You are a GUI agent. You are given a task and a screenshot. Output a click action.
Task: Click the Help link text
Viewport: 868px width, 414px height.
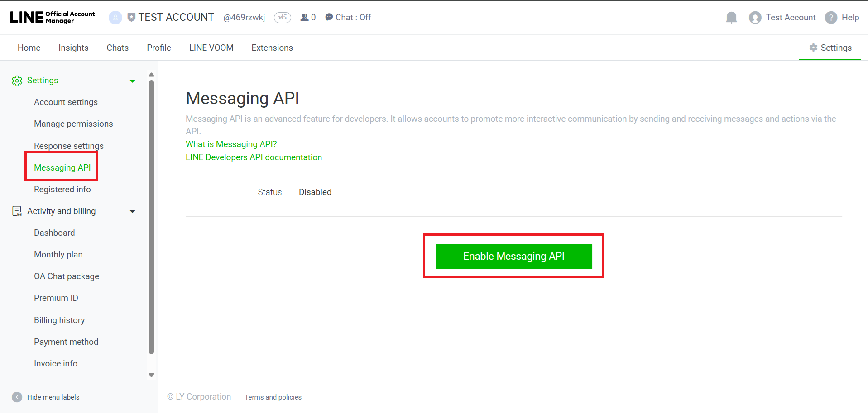(x=850, y=17)
